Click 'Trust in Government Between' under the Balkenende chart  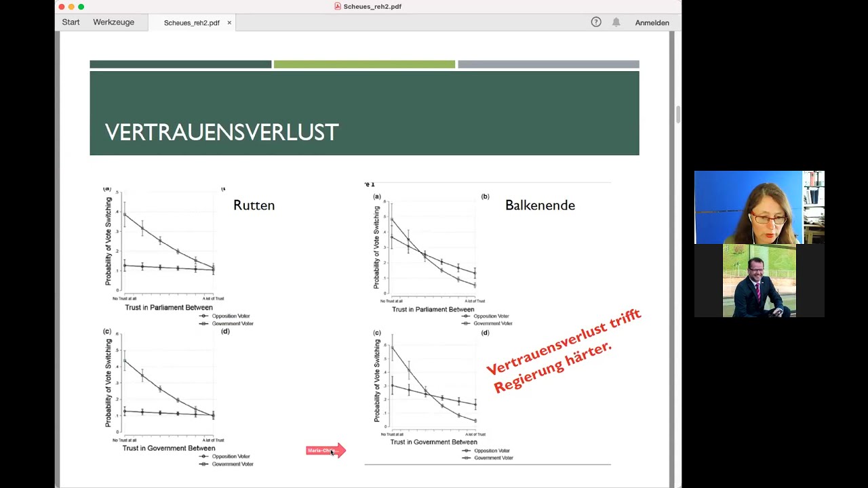(x=433, y=442)
